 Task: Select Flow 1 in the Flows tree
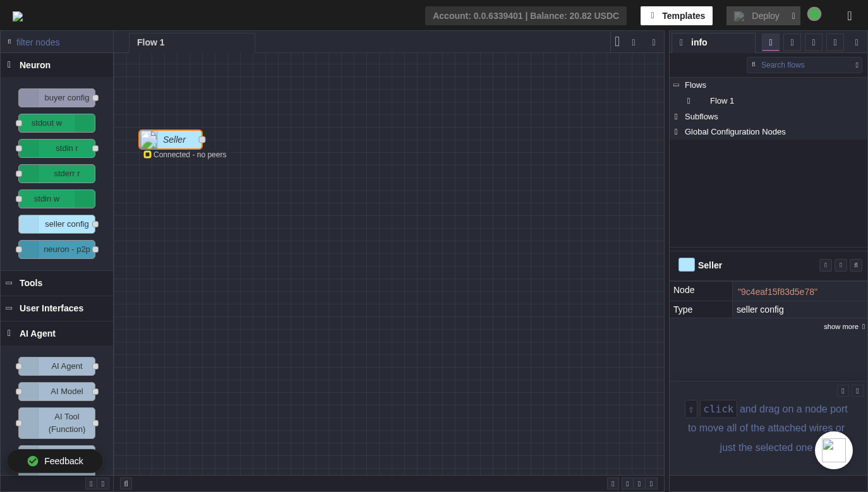721,101
